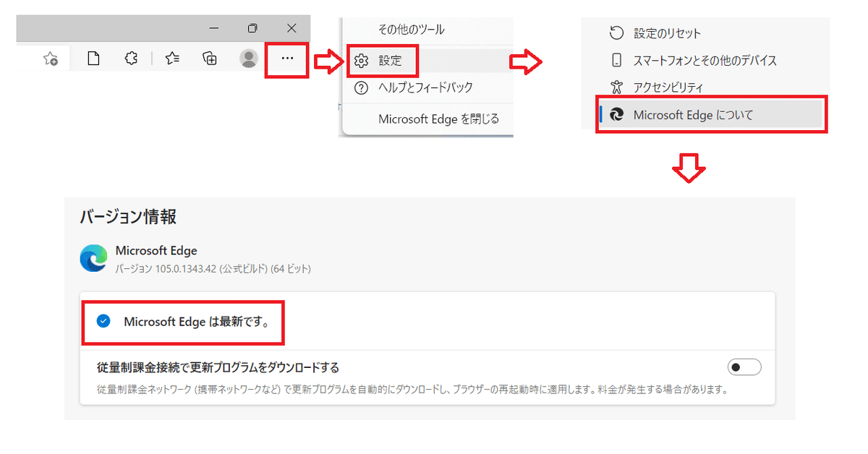Click the page document icon in toolbar
The image size is (868, 454).
tap(93, 59)
